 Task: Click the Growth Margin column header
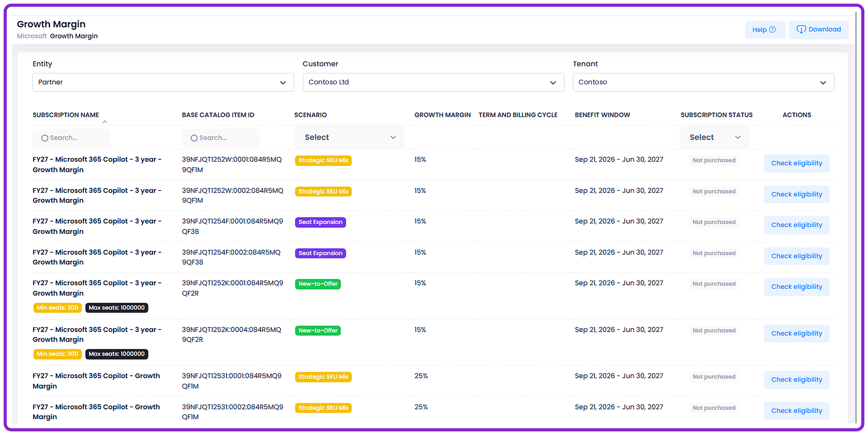pos(442,115)
